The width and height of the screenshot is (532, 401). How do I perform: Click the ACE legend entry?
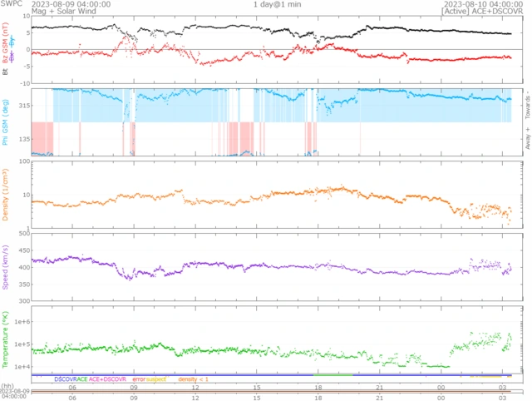click(x=81, y=379)
